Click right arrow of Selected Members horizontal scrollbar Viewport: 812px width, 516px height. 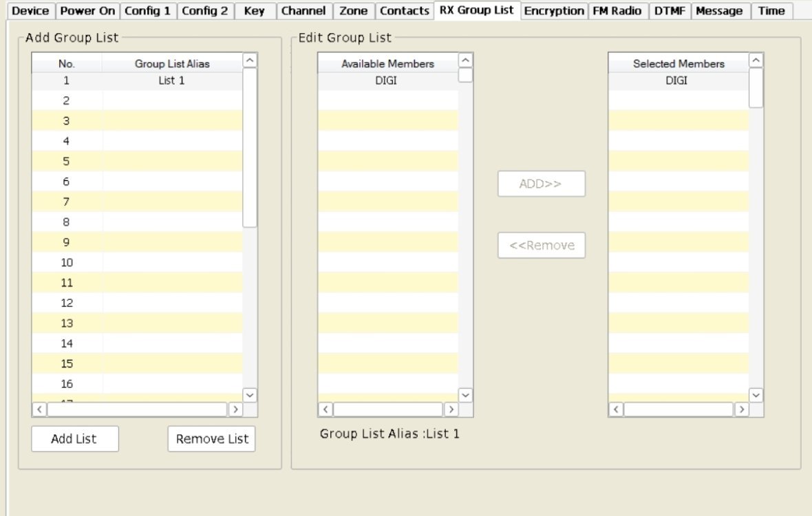742,409
